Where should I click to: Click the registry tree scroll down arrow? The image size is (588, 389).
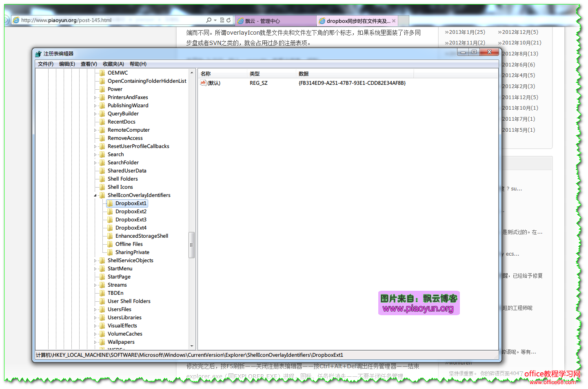pyautogui.click(x=191, y=346)
